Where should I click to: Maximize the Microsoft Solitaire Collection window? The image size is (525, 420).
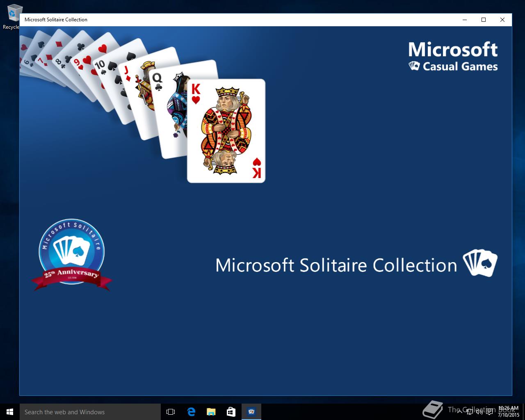pos(484,20)
